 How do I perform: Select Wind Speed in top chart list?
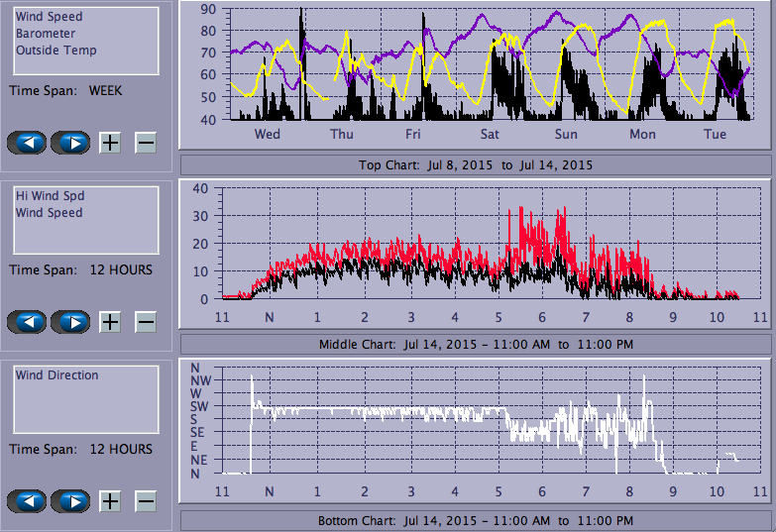pos(49,17)
